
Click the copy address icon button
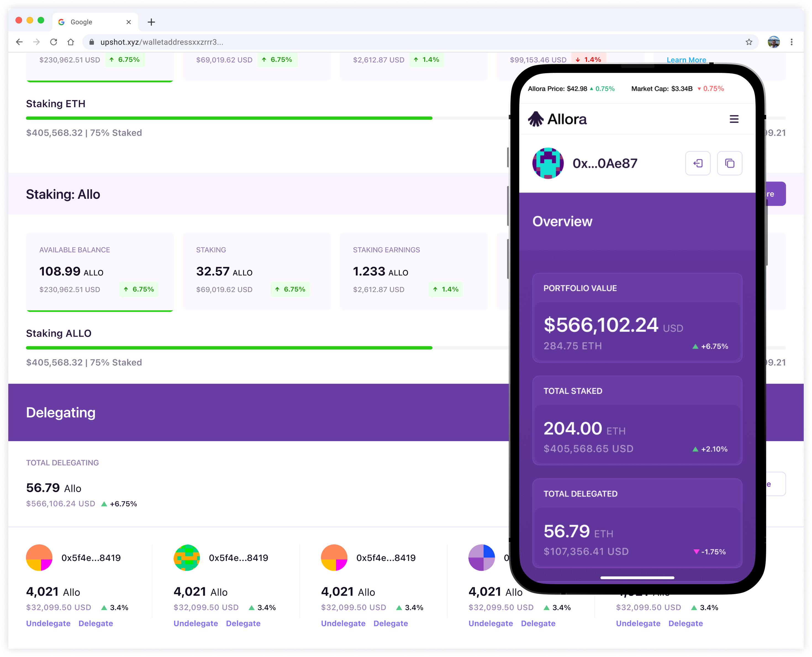pyautogui.click(x=729, y=163)
